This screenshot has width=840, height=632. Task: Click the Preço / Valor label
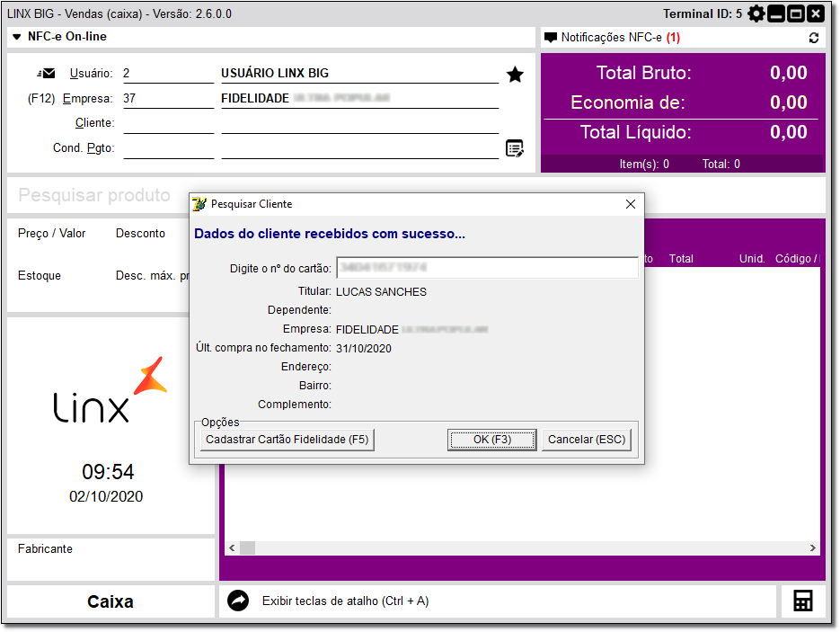tap(51, 233)
